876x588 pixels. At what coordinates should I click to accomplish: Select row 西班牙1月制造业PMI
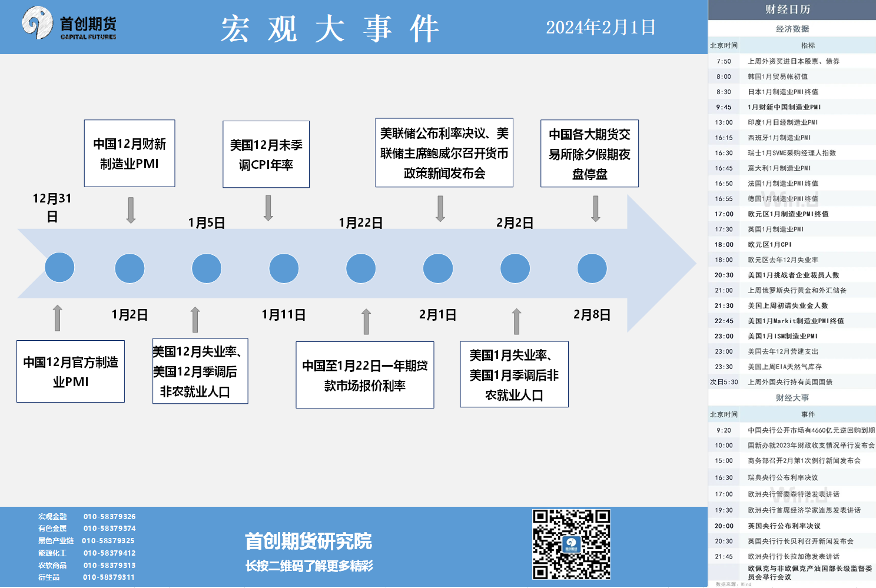(x=792, y=138)
